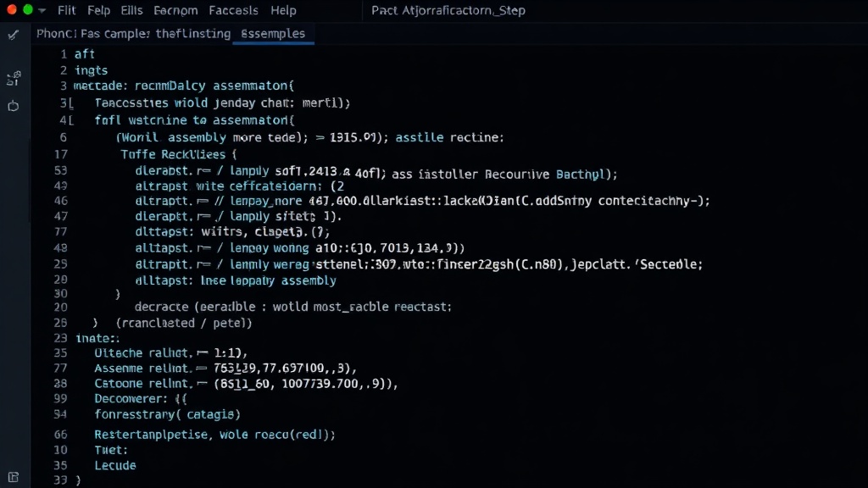
Task: Click '(rcanclaeted / petel)' text
Action: click(x=184, y=323)
